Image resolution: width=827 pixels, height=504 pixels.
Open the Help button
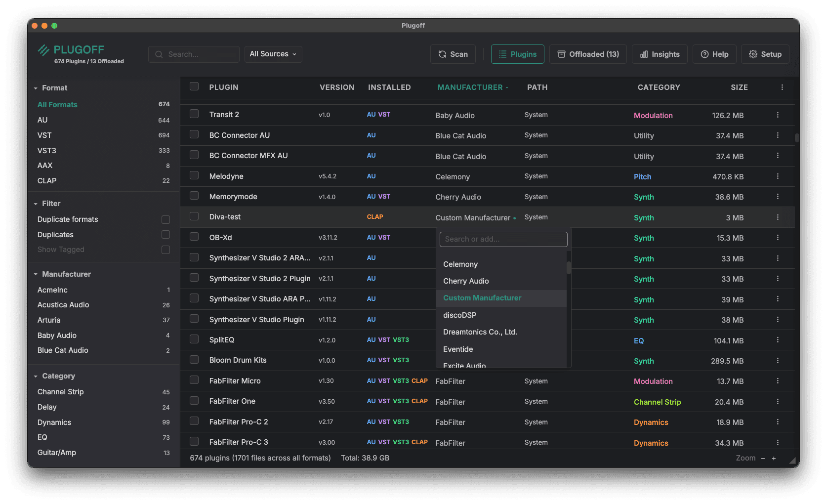[714, 54]
